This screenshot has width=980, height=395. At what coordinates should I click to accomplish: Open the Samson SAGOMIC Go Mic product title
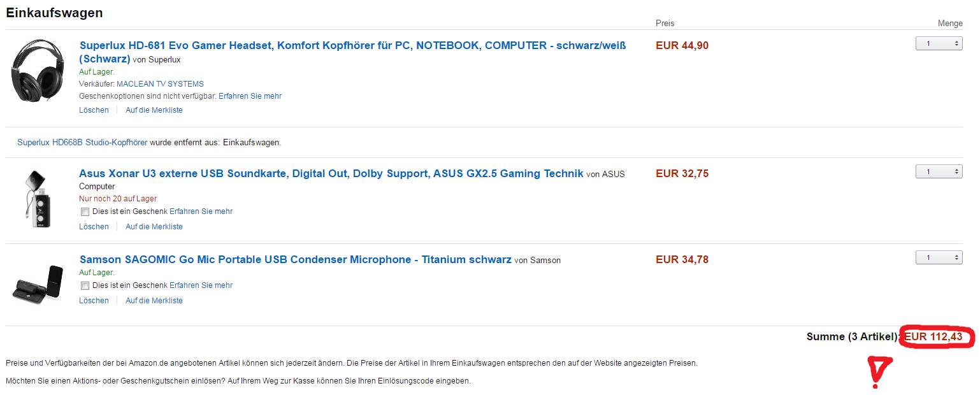pyautogui.click(x=295, y=259)
